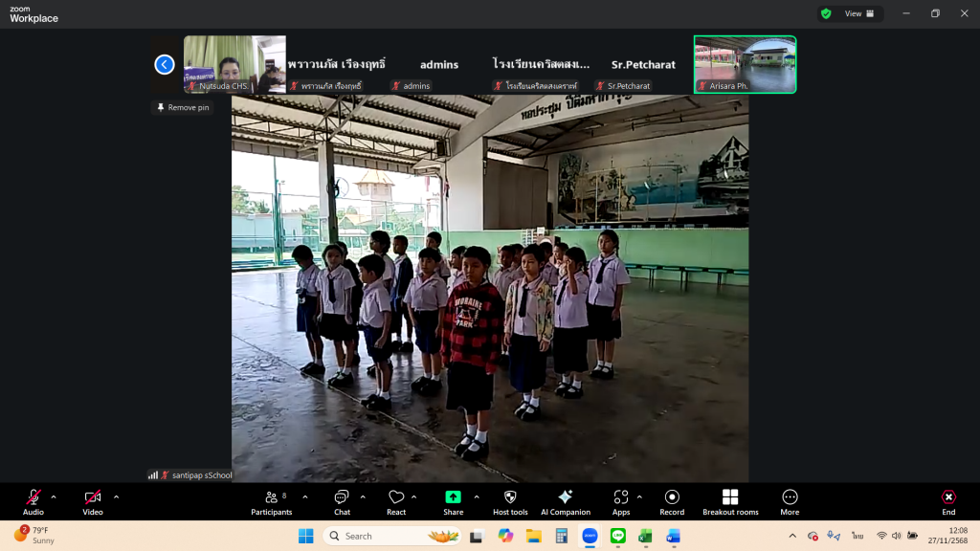Click Remove pin button

[182, 107]
